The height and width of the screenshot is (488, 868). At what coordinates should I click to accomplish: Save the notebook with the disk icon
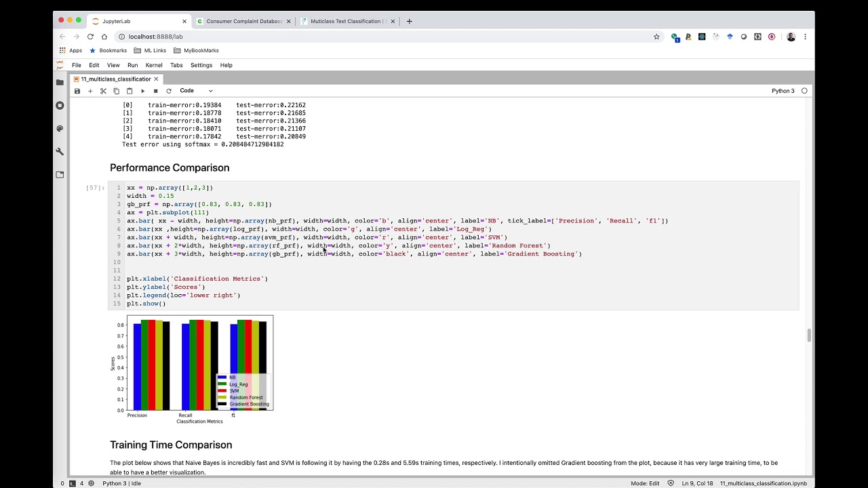(77, 91)
